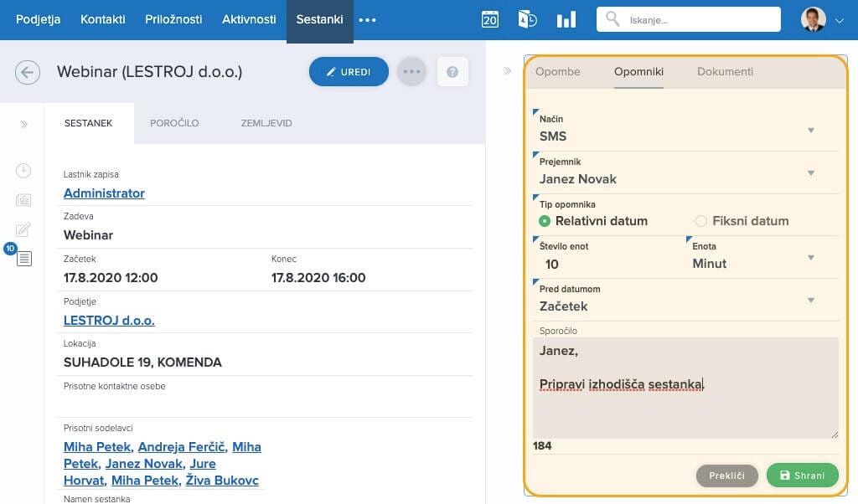This screenshot has width=858, height=504.
Task: Expand the Način SMS dropdown
Action: click(811, 130)
